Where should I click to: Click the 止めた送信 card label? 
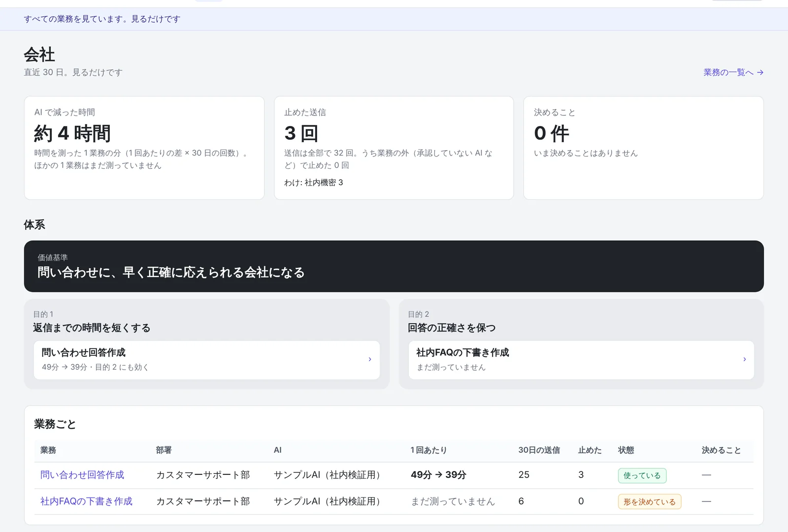[x=305, y=112]
